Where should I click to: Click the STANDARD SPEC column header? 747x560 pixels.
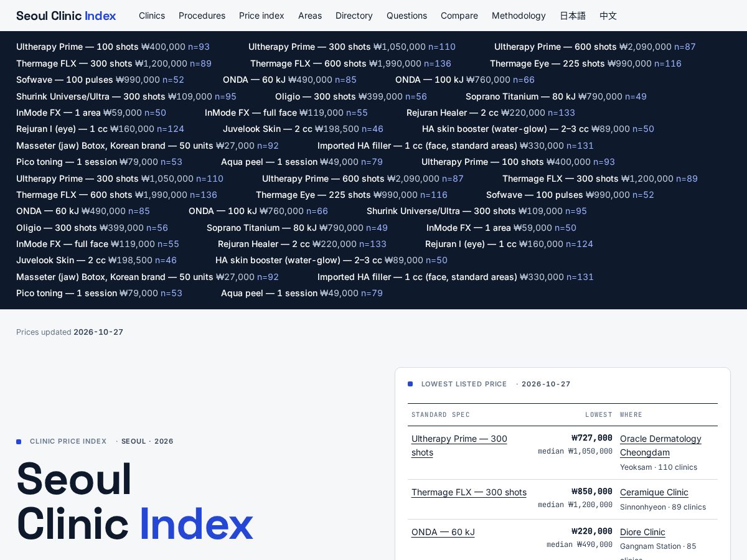click(441, 415)
